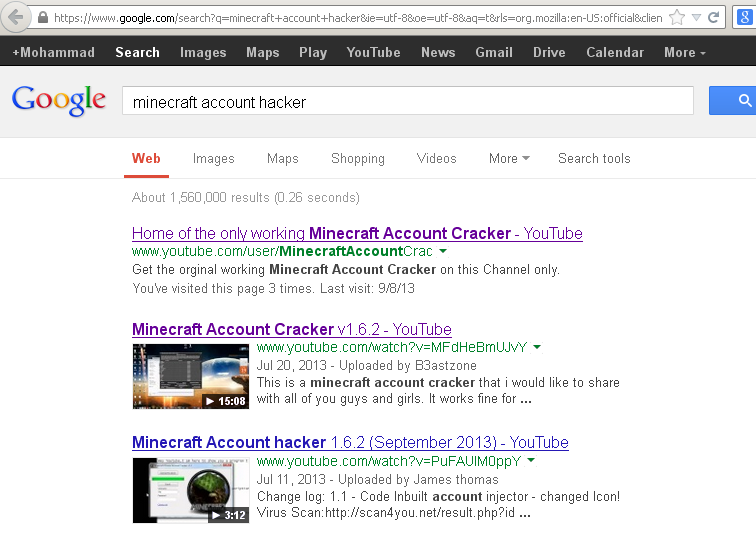Screen dimensions: 756x536
Task: Expand arrow next to MinecraftAccountCrac URL
Action: click(443, 251)
